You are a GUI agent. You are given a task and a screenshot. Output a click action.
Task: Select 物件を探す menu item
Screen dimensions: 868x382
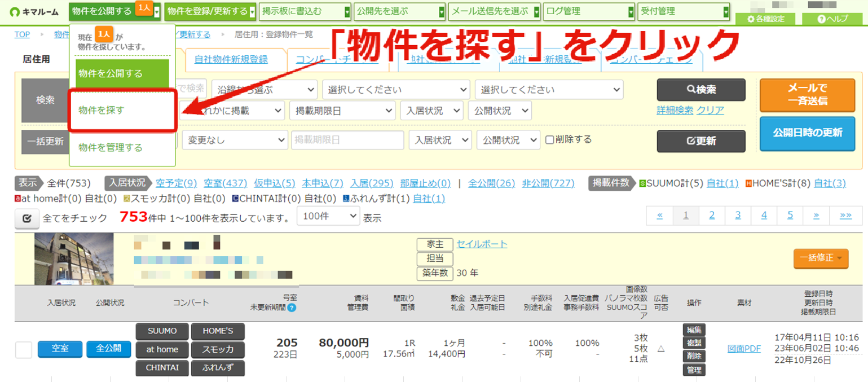(x=122, y=111)
